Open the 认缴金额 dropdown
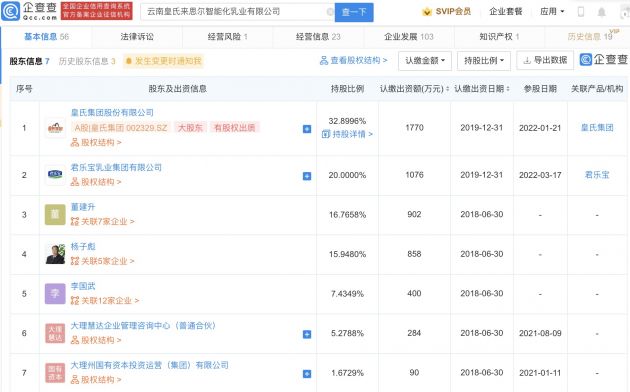630x392 pixels. tap(425, 61)
